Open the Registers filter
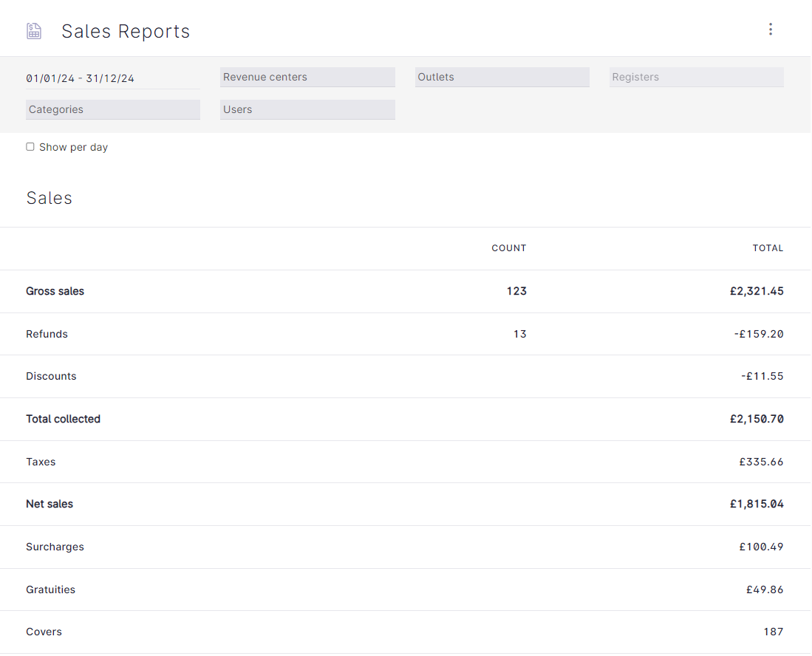This screenshot has height=656, width=812. click(695, 77)
